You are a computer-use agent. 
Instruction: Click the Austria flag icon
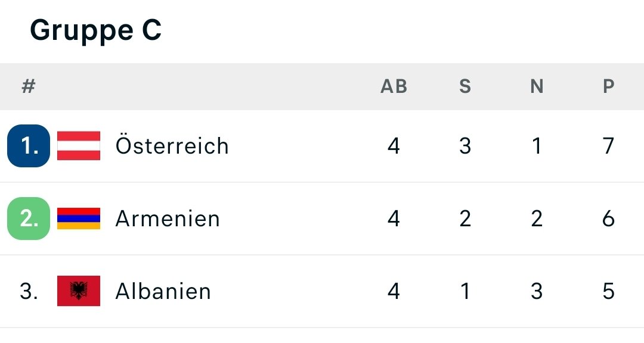79,146
